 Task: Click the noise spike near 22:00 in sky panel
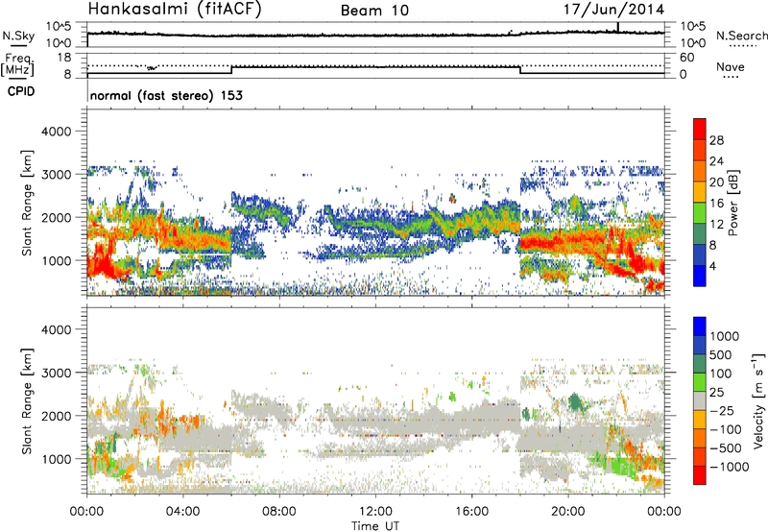pos(618,27)
